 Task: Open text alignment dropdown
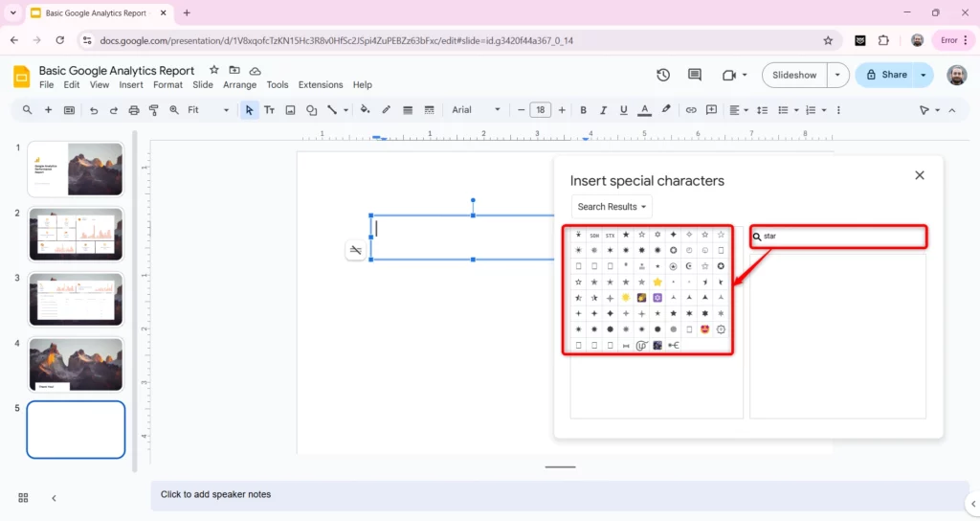coord(739,110)
